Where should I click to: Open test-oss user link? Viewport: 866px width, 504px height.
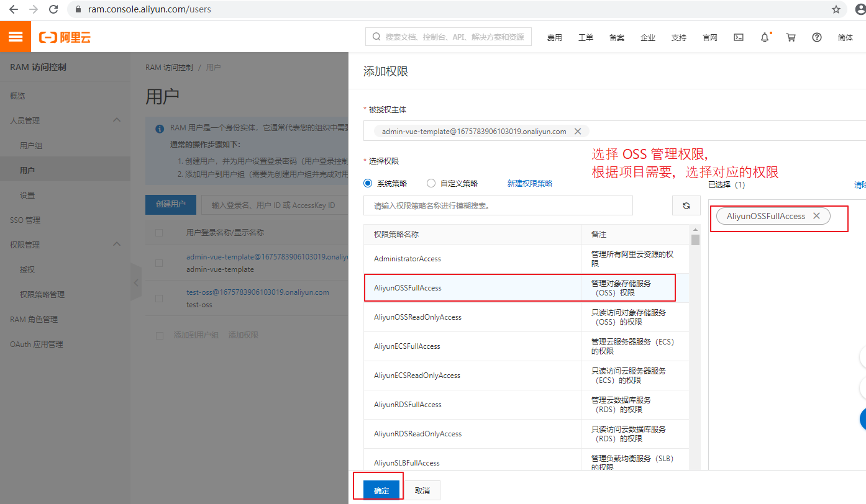(x=258, y=292)
